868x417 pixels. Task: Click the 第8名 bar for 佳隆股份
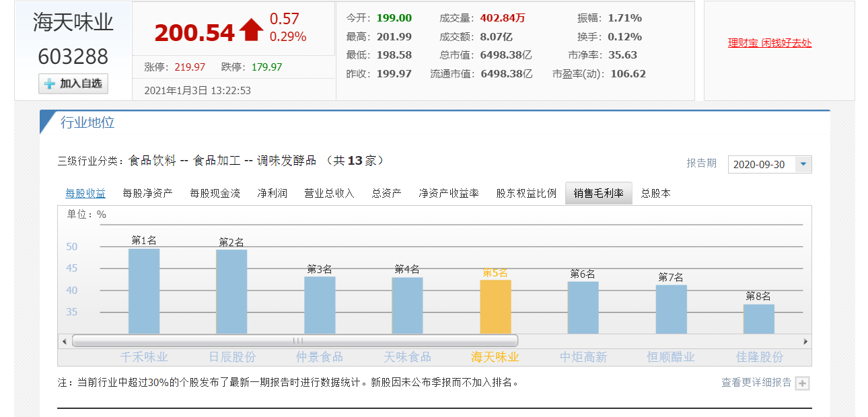pos(759,319)
